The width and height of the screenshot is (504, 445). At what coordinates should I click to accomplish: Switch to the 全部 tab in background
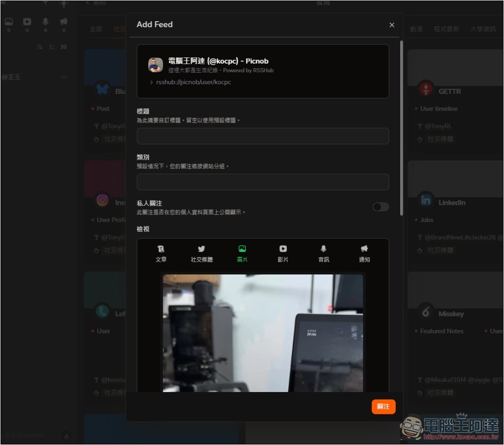(x=96, y=29)
